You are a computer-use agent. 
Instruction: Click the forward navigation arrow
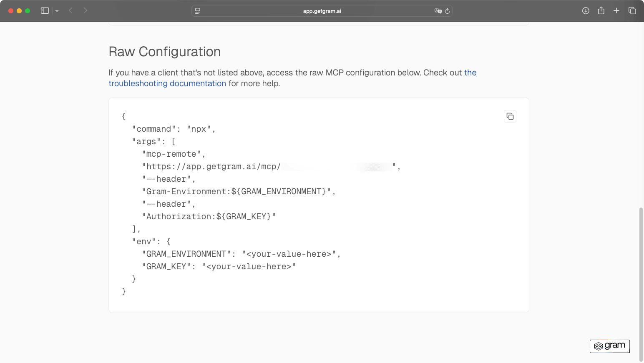(85, 10)
